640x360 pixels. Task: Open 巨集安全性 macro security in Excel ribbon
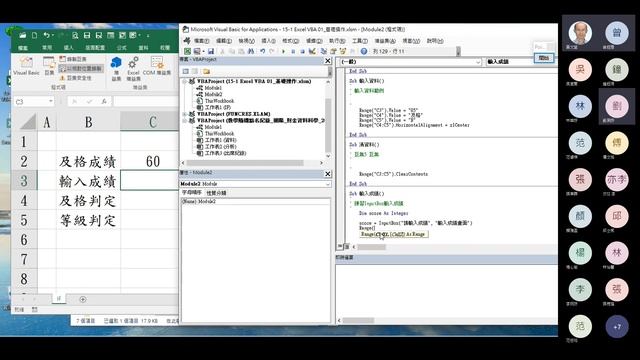point(76,78)
